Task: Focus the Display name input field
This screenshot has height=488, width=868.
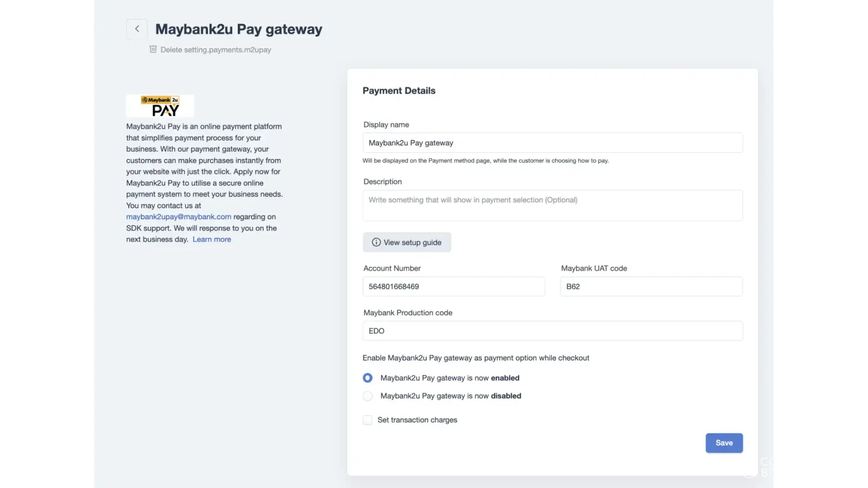Action: (x=553, y=143)
